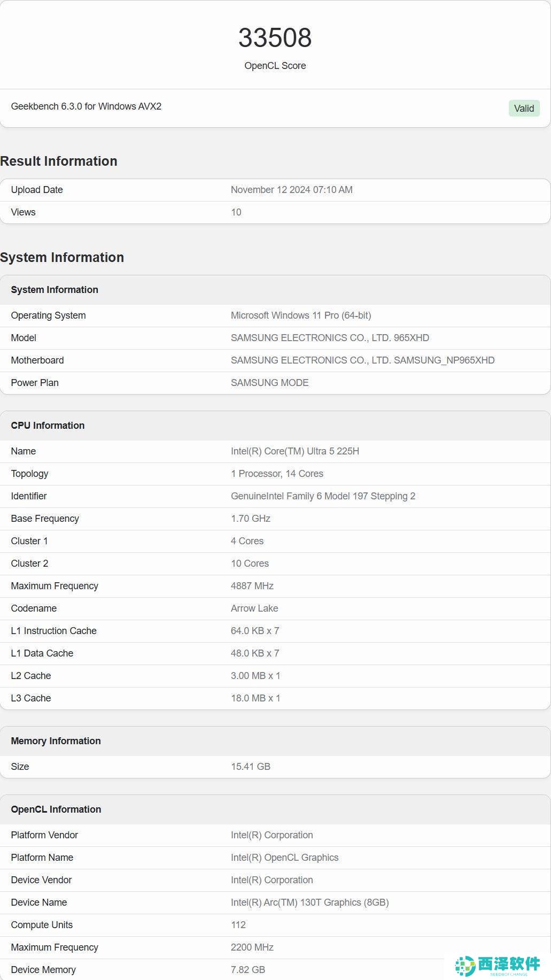Image resolution: width=551 pixels, height=980 pixels.
Task: Click the Platform Vendor value Intel(R) Corporation
Action: pos(272,835)
